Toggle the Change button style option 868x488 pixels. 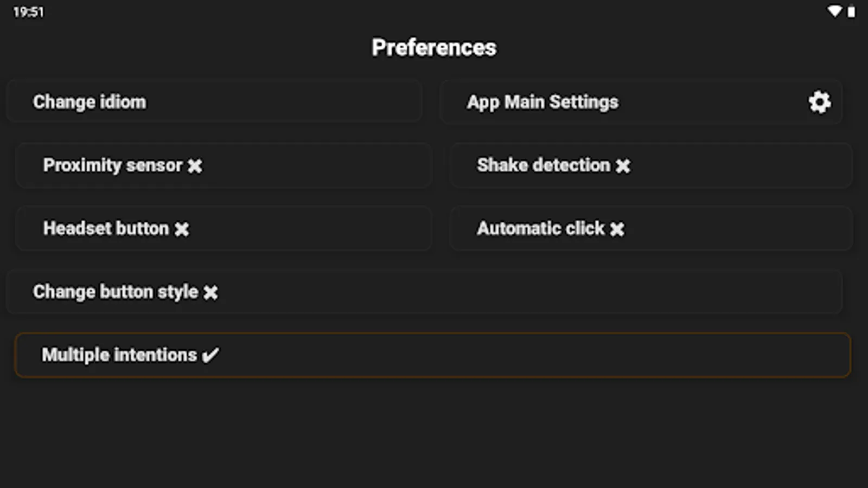423,292
